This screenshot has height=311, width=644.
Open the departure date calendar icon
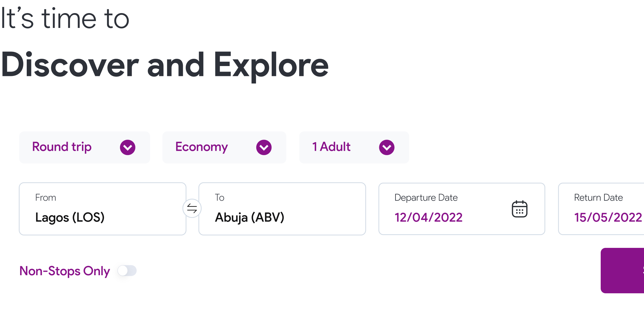pyautogui.click(x=519, y=209)
